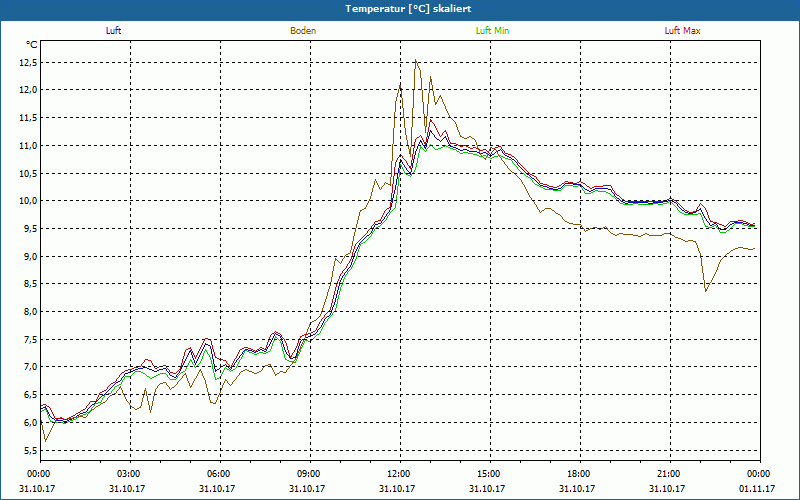This screenshot has width=800, height=500.
Task: Click the 6,5 y-axis value
Action: (30, 395)
